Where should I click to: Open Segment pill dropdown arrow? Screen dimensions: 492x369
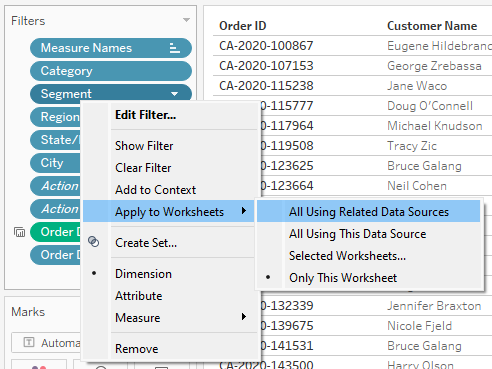[174, 94]
